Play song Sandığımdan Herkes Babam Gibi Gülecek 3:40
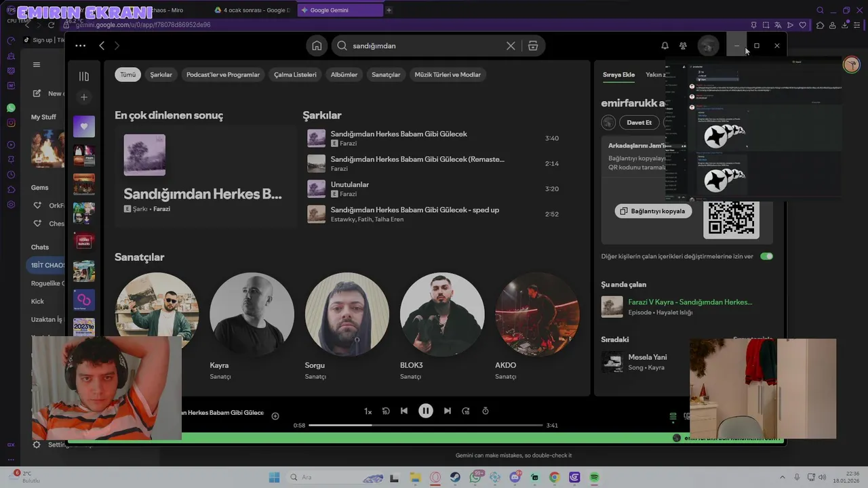 [434, 138]
